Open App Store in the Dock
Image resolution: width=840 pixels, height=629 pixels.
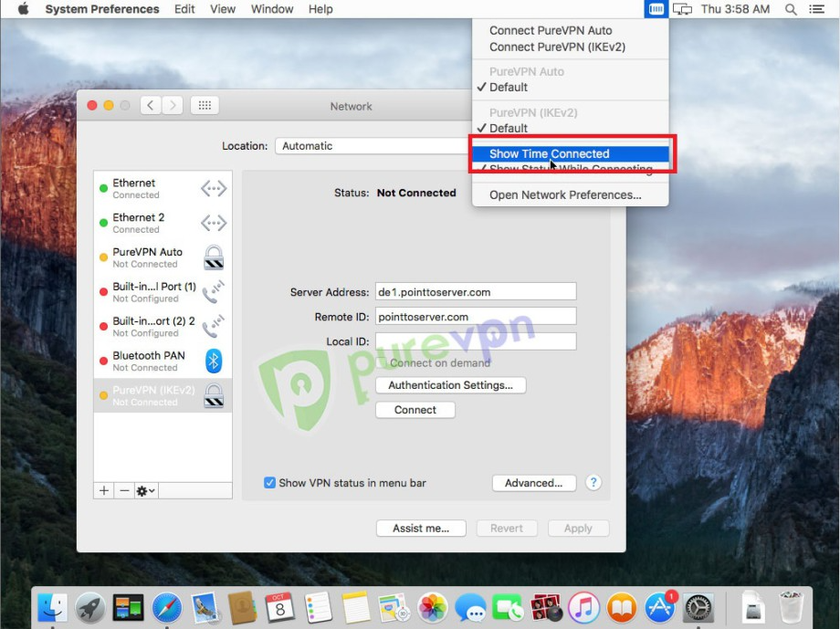click(659, 608)
